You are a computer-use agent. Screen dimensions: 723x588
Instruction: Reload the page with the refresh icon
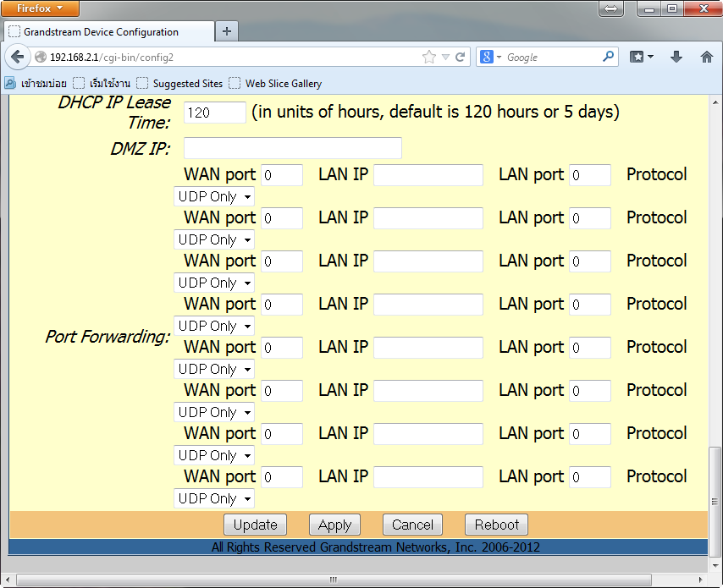pyautogui.click(x=461, y=58)
